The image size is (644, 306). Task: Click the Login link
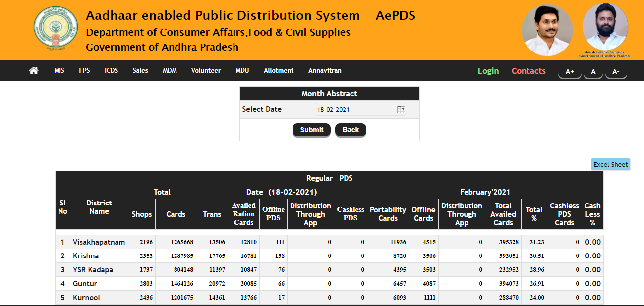(488, 71)
